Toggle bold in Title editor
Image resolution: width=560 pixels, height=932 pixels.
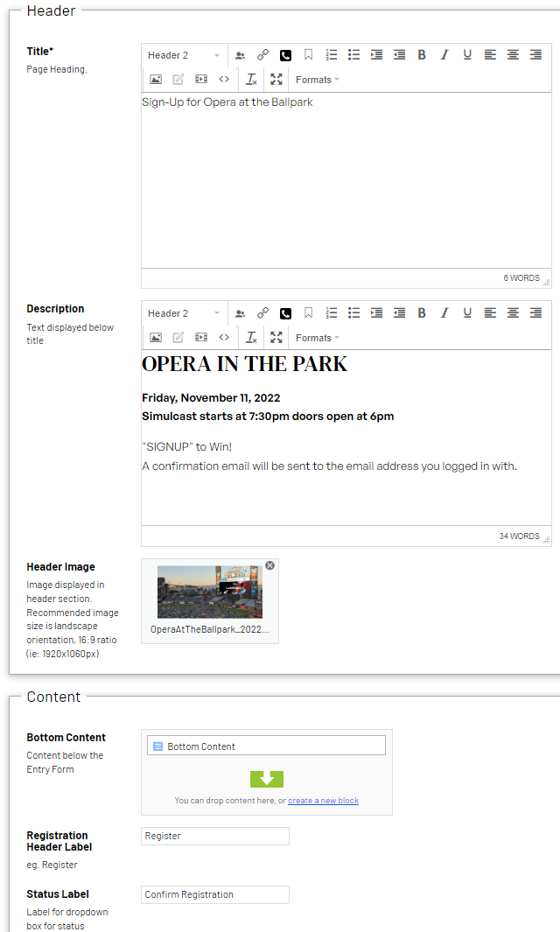(x=422, y=55)
